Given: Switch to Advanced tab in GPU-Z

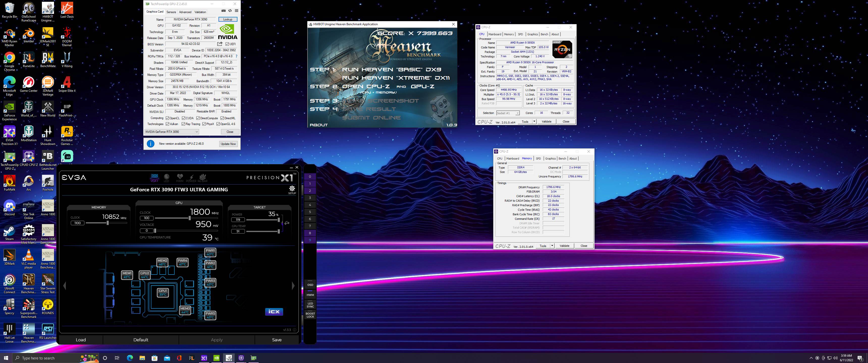Looking at the screenshot, I should point(185,12).
